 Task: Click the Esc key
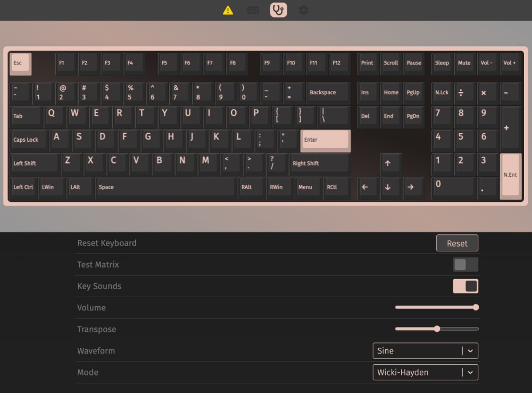point(20,64)
